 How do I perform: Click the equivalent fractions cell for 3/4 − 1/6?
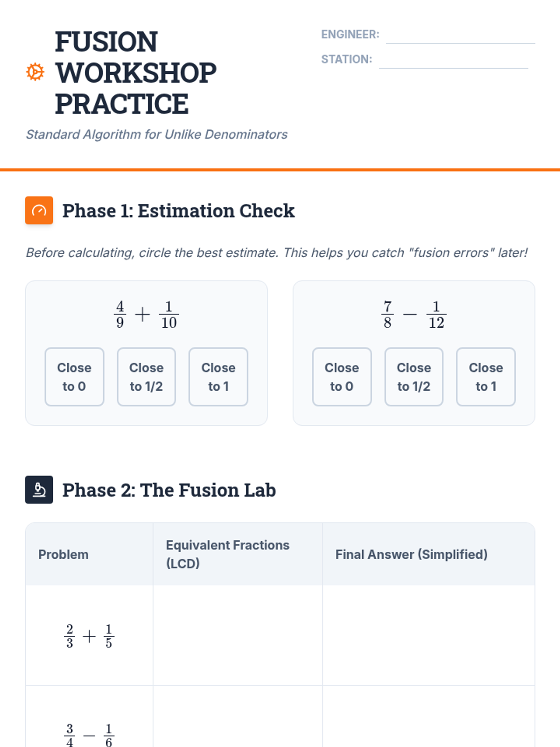[x=238, y=719]
